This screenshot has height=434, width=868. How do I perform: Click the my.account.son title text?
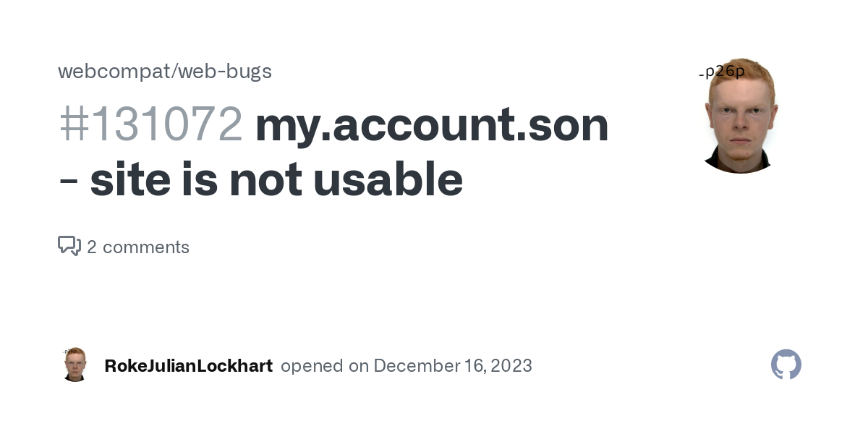pyautogui.click(x=432, y=124)
